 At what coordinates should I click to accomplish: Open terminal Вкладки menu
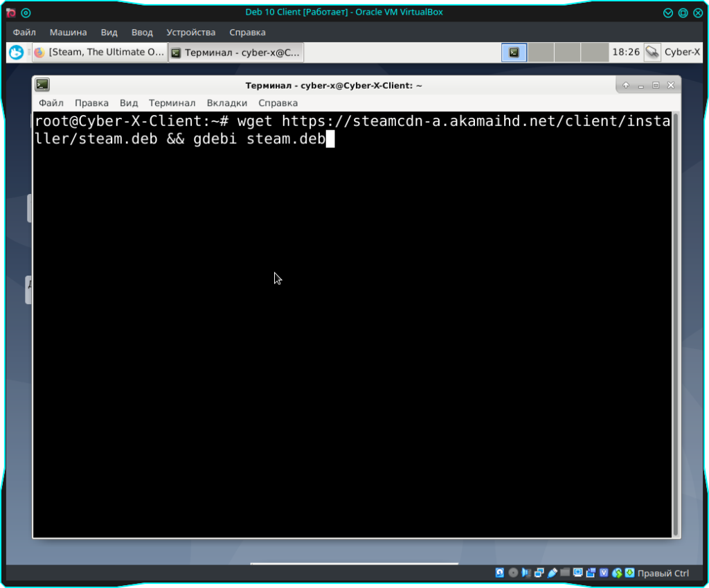click(227, 103)
